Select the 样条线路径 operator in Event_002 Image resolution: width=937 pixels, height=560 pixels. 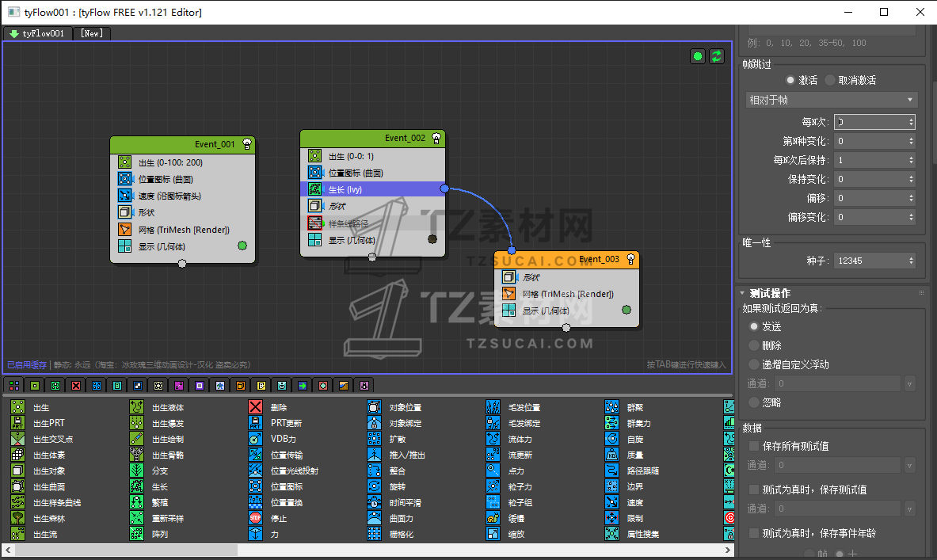click(x=372, y=223)
